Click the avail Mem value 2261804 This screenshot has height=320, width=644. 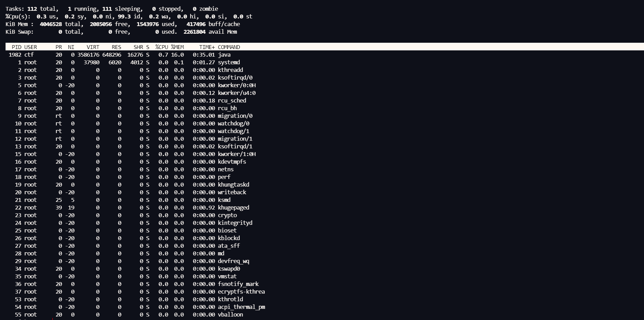coord(194,32)
